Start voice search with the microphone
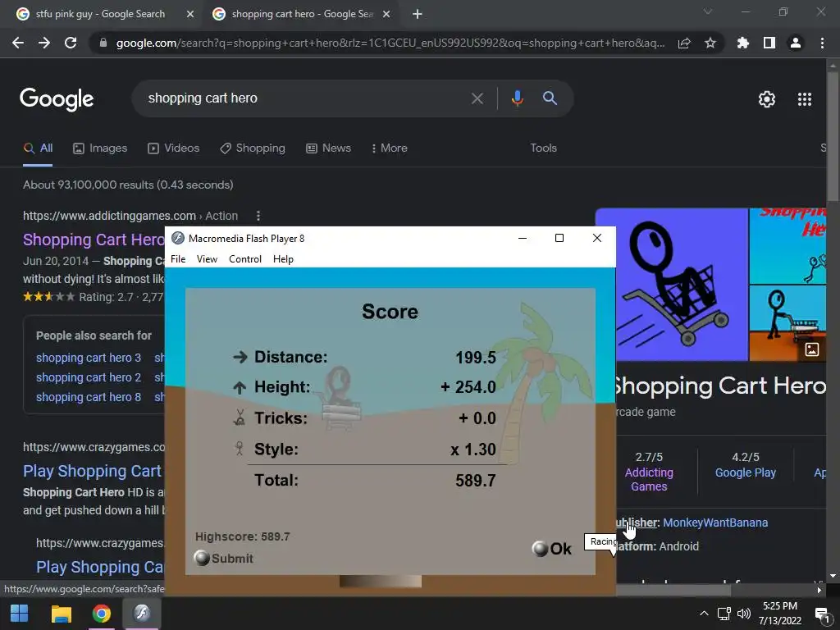 point(517,98)
